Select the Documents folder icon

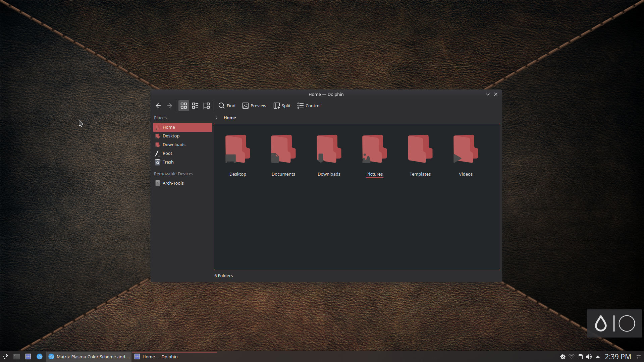283,149
